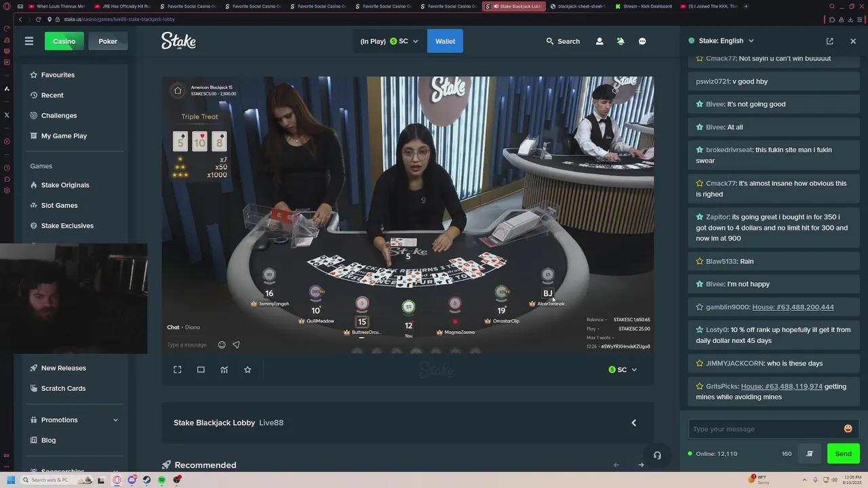Send the chat message
Image resolution: width=868 pixels, height=488 pixels.
843,453
